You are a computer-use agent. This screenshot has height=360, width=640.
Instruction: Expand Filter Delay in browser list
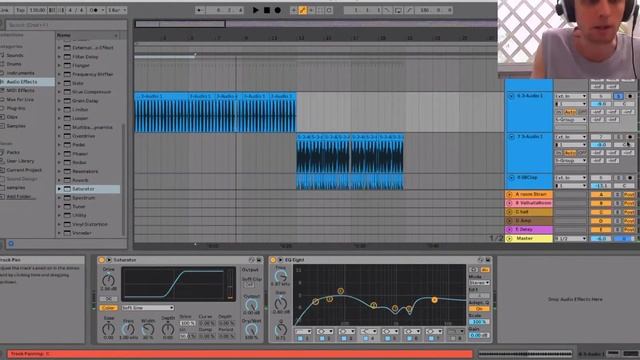(60, 57)
